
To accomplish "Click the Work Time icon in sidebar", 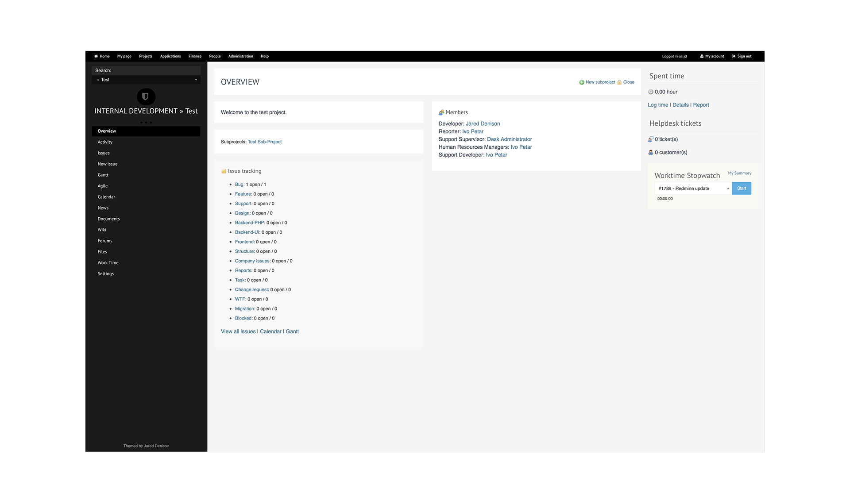I will tap(108, 262).
